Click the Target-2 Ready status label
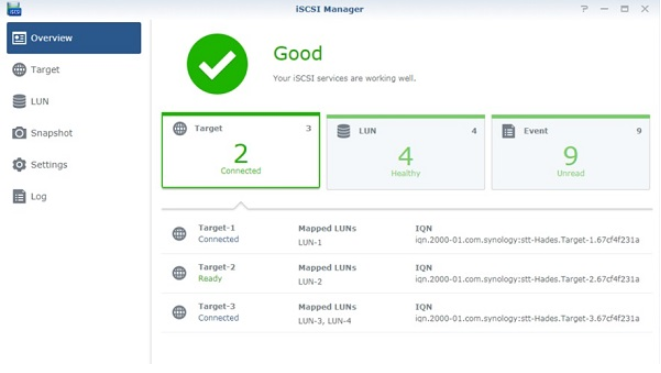 [x=210, y=279]
